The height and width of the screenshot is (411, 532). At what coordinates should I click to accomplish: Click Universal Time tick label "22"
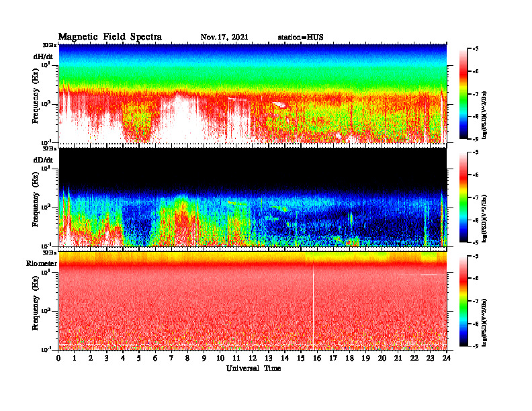pos(414,359)
